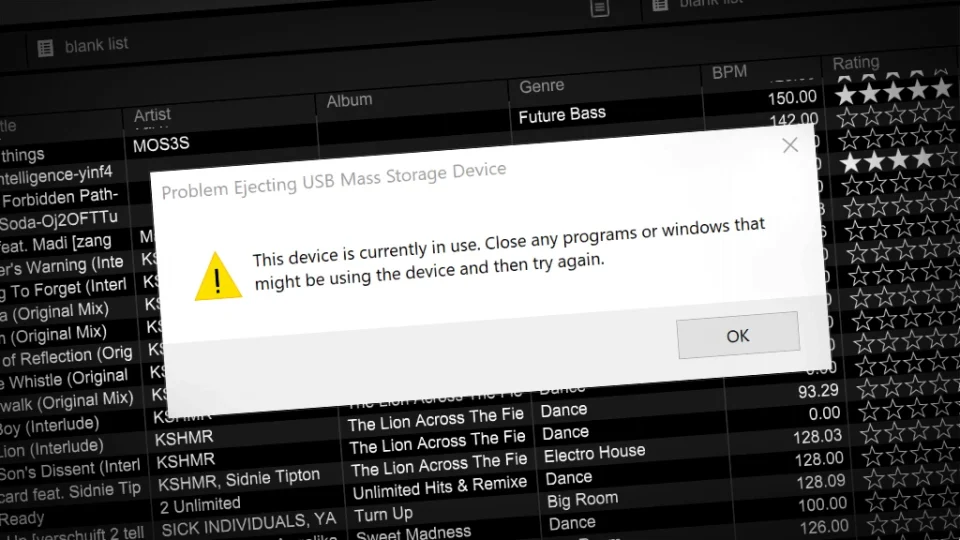The width and height of the screenshot is (960, 540).
Task: Set first rating star on 128.03 BPM track
Action: pyautogui.click(x=869, y=435)
